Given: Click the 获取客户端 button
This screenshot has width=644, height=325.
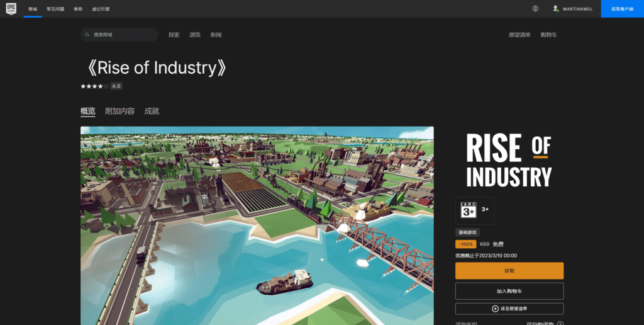Looking at the screenshot, I should click(622, 9).
